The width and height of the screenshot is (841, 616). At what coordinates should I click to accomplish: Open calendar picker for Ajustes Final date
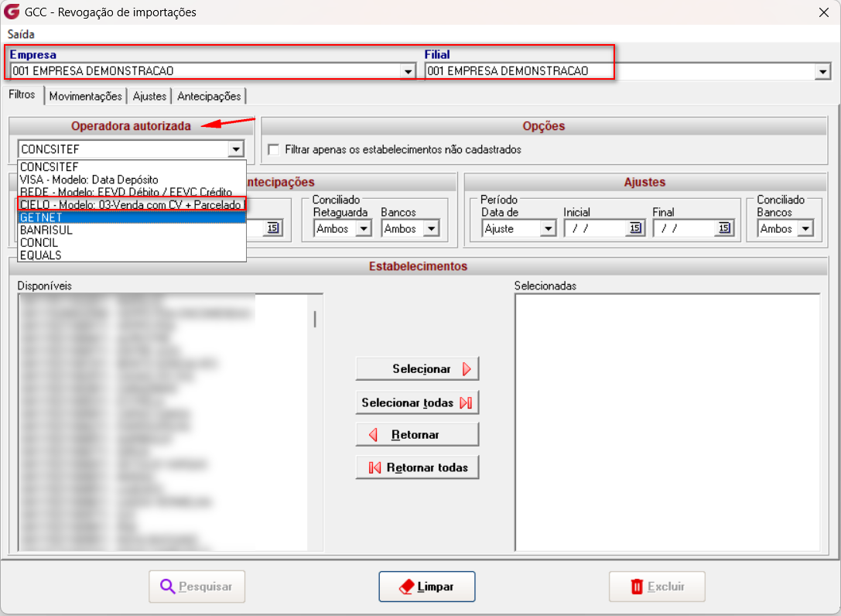pyautogui.click(x=724, y=228)
